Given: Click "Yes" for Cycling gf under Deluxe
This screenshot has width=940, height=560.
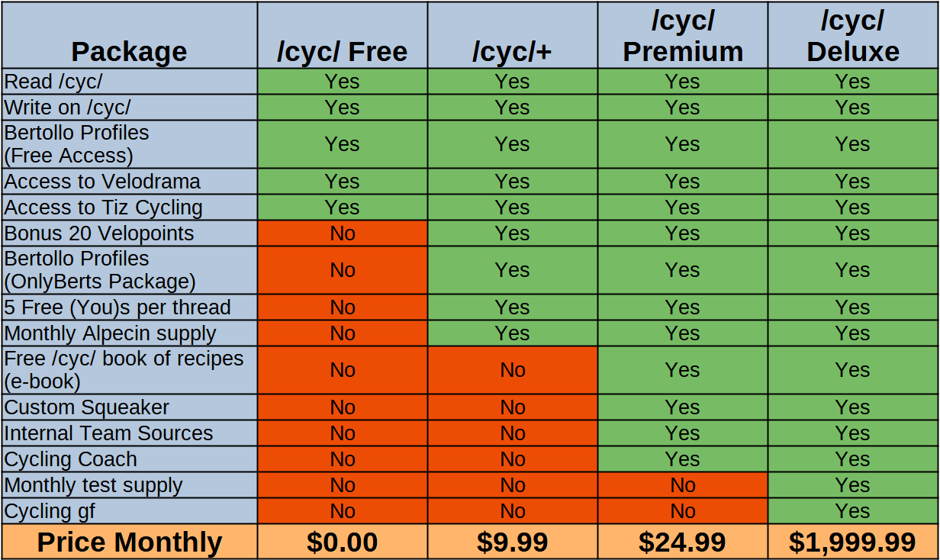Looking at the screenshot, I should [853, 511].
